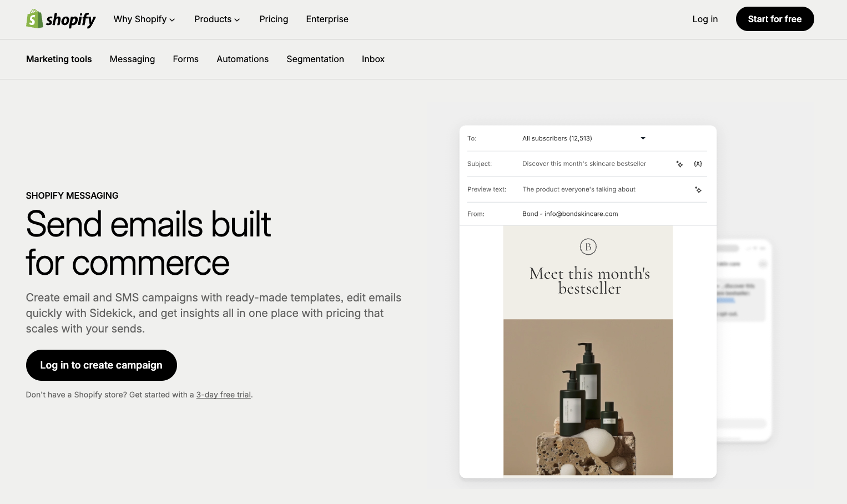Click the AI sparkle icon in the Preview text row
The height and width of the screenshot is (504, 847).
(x=698, y=190)
